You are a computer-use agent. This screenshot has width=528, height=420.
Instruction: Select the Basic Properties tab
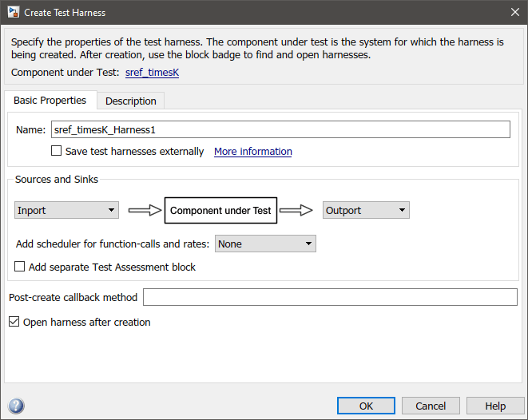coord(50,101)
